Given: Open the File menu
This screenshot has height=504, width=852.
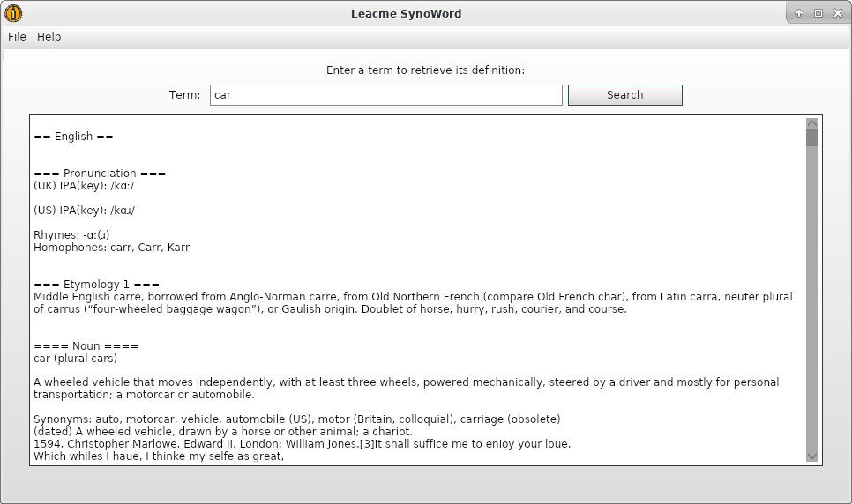Looking at the screenshot, I should tap(17, 37).
